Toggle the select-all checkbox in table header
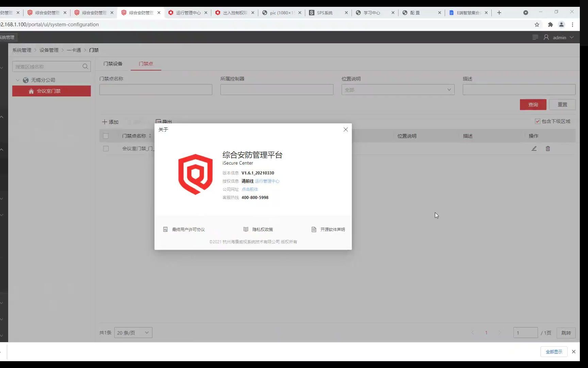The height and width of the screenshot is (368, 588). [x=106, y=136]
